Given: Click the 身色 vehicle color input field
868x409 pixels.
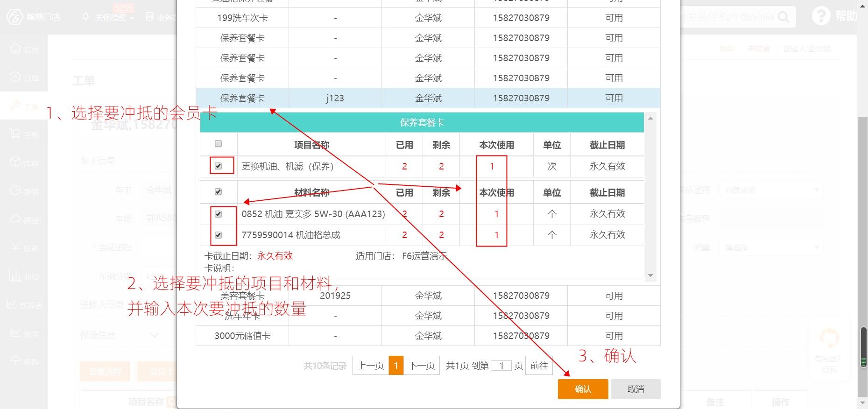Looking at the screenshot, I should 771,219.
